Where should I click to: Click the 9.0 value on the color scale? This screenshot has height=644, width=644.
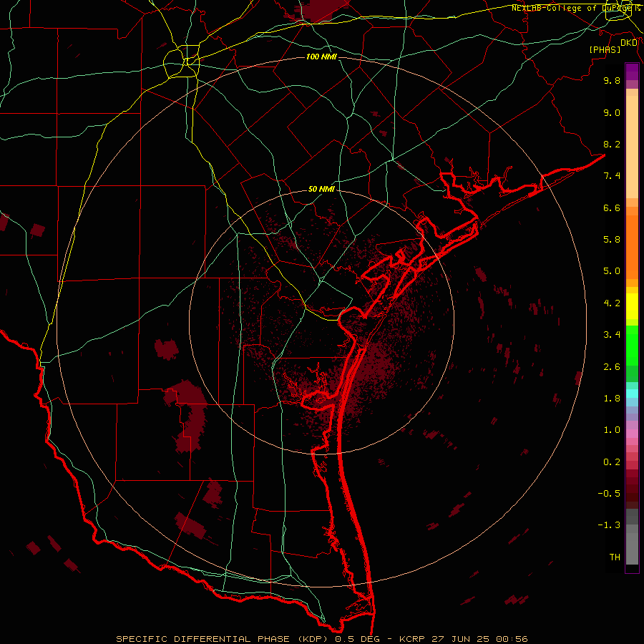612,112
